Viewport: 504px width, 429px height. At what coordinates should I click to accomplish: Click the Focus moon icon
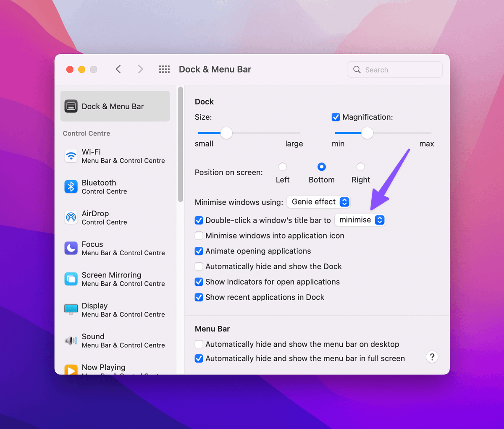coord(71,248)
